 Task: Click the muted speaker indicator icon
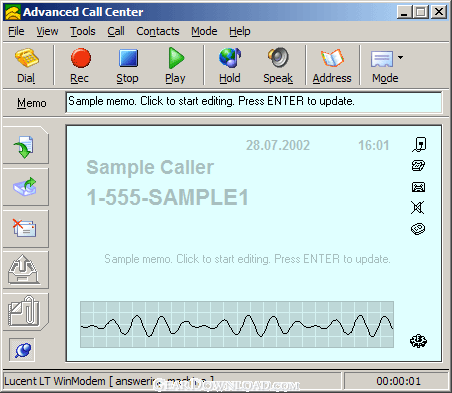418,208
